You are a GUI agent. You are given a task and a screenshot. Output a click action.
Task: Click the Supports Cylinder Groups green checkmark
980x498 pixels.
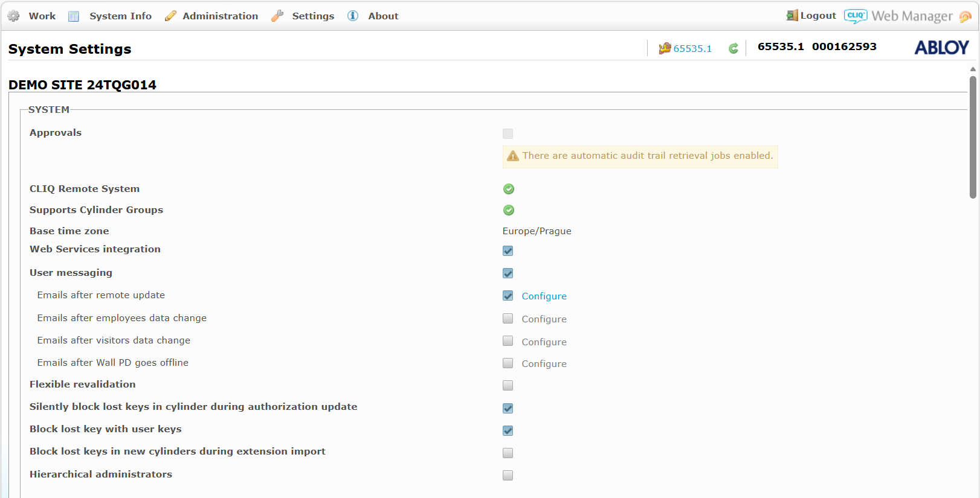(x=509, y=210)
